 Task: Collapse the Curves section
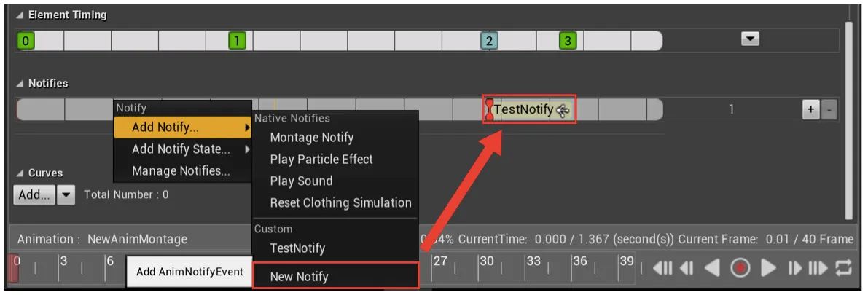click(20, 173)
